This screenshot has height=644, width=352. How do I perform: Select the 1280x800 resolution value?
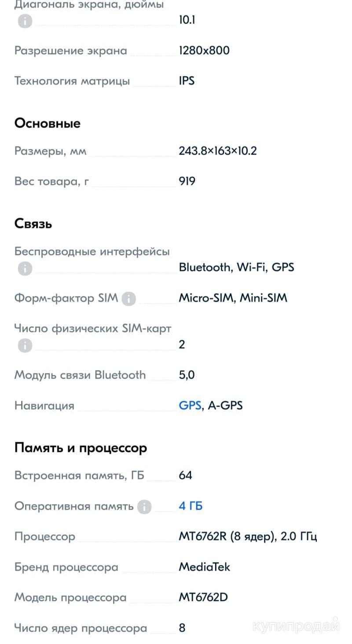[x=204, y=50]
